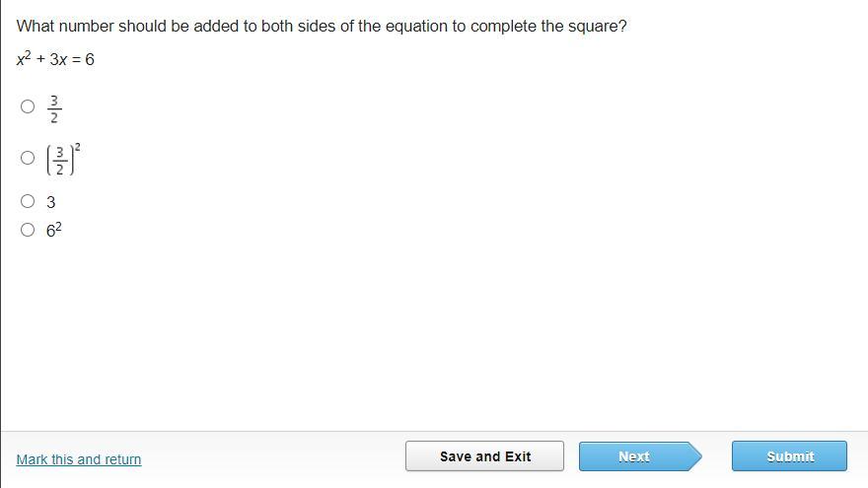Open the Mark this and return link
The image size is (868, 488).
[79, 459]
